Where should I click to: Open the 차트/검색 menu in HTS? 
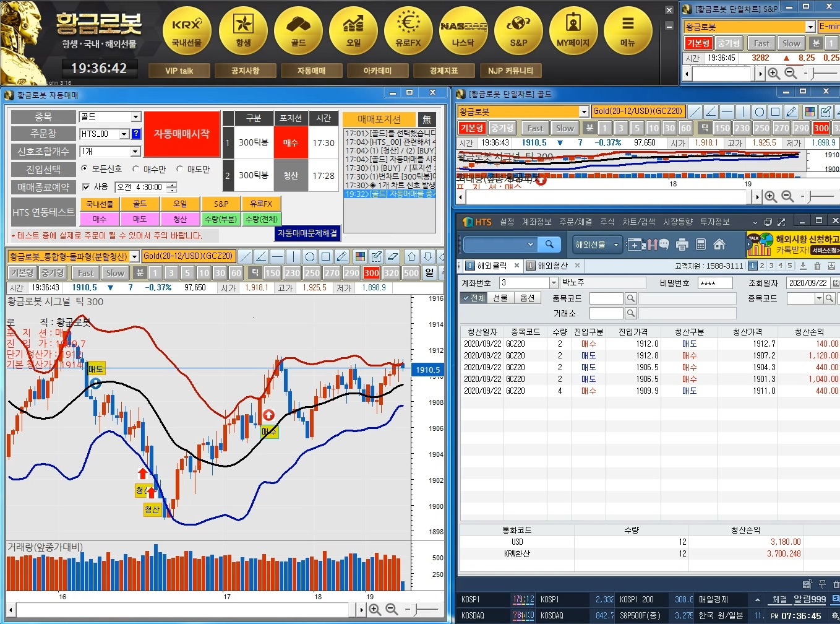638,222
